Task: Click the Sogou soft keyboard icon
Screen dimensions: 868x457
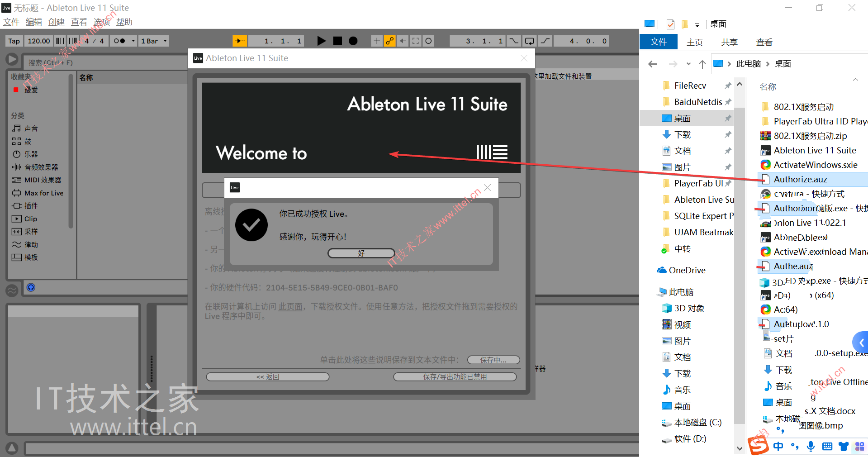Action: [x=827, y=446]
